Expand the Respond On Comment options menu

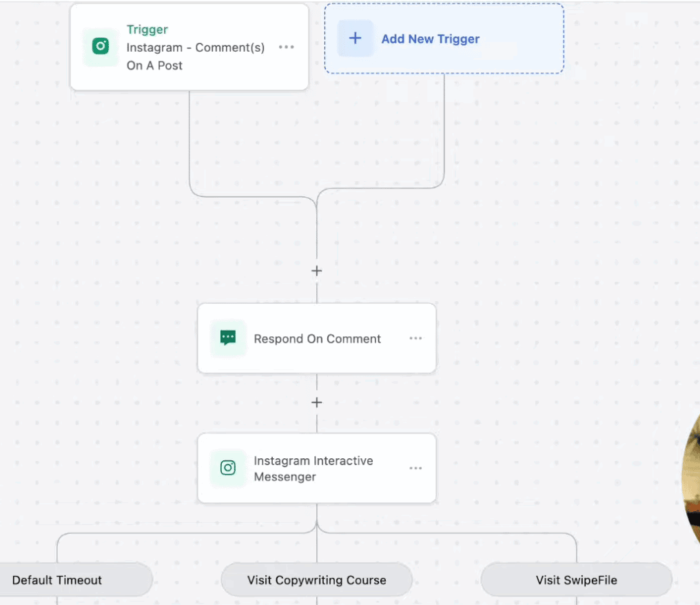pyautogui.click(x=415, y=338)
